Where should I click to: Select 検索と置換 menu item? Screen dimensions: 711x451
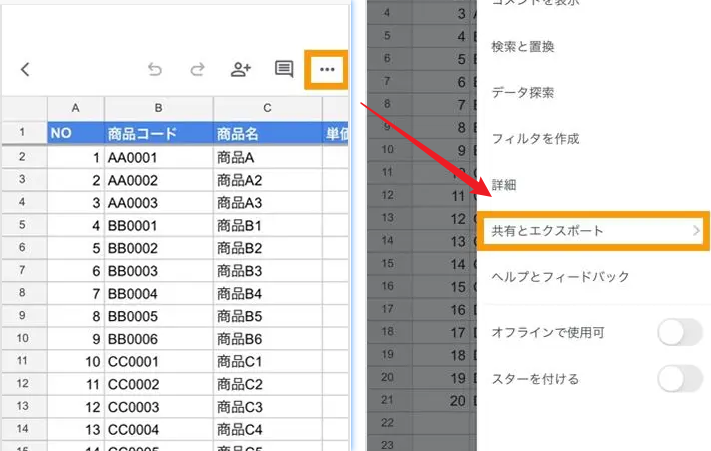pos(522,47)
